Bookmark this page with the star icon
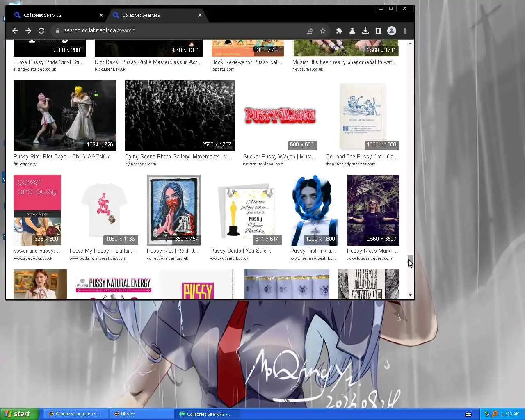 (323, 31)
